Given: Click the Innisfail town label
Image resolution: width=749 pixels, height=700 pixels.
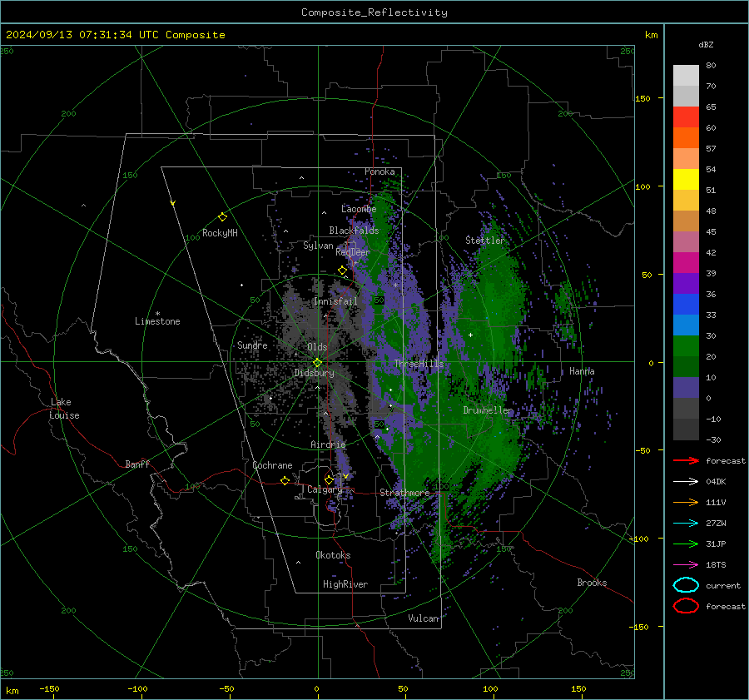Looking at the screenshot, I should 335,301.
